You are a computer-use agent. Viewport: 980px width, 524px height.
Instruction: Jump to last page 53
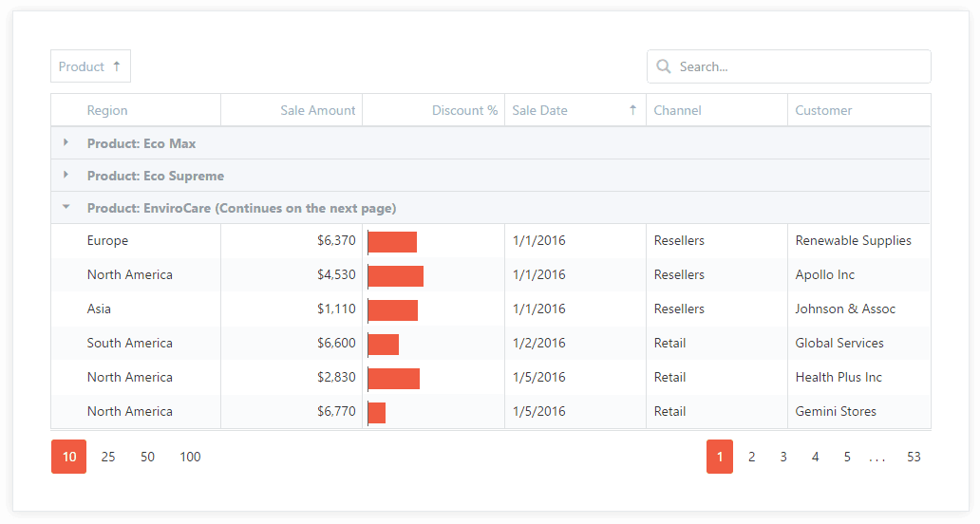click(914, 457)
